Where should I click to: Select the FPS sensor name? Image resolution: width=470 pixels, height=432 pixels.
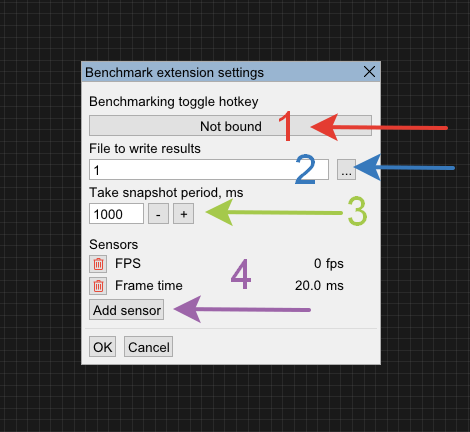click(x=128, y=263)
